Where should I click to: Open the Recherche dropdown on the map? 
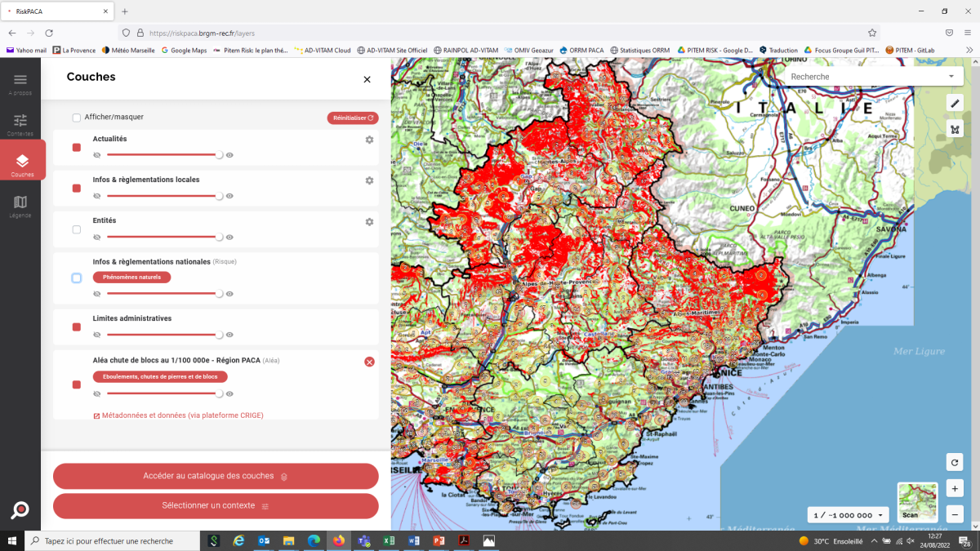(874, 77)
